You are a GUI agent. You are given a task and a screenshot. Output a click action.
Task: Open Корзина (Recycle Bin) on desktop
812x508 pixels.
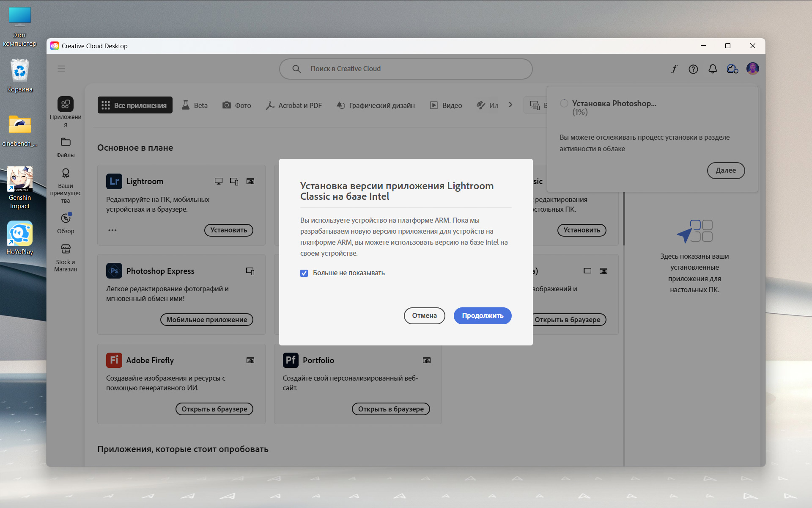click(x=20, y=76)
